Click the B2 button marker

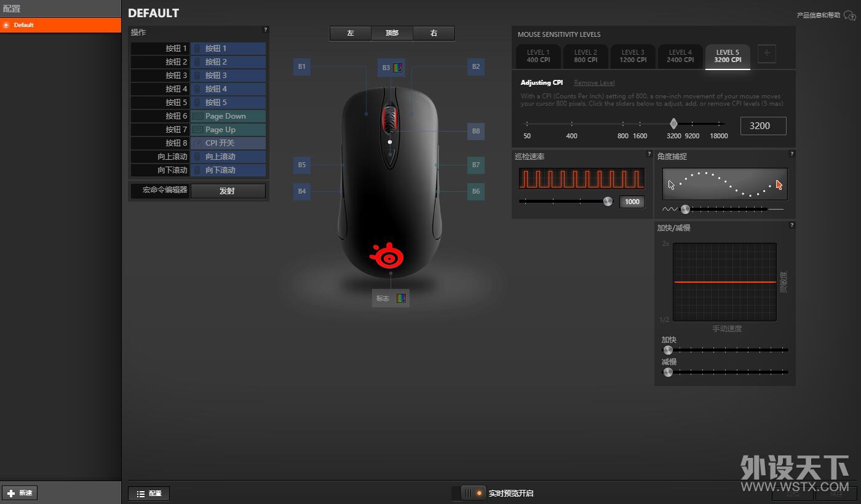[476, 67]
